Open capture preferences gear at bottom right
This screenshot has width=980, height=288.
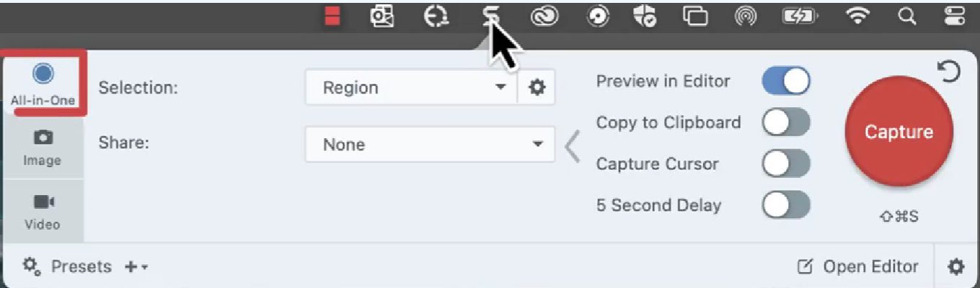[955, 267]
